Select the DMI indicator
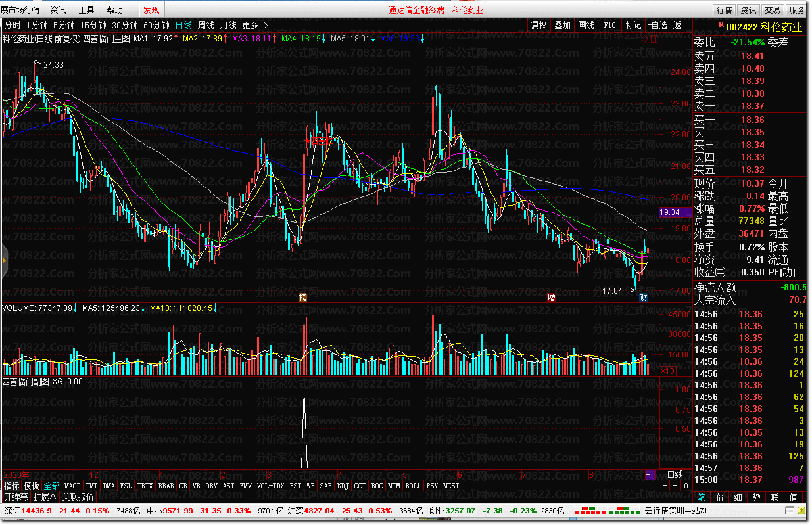Image resolution: width=812 pixels, height=525 pixels. 91,486
